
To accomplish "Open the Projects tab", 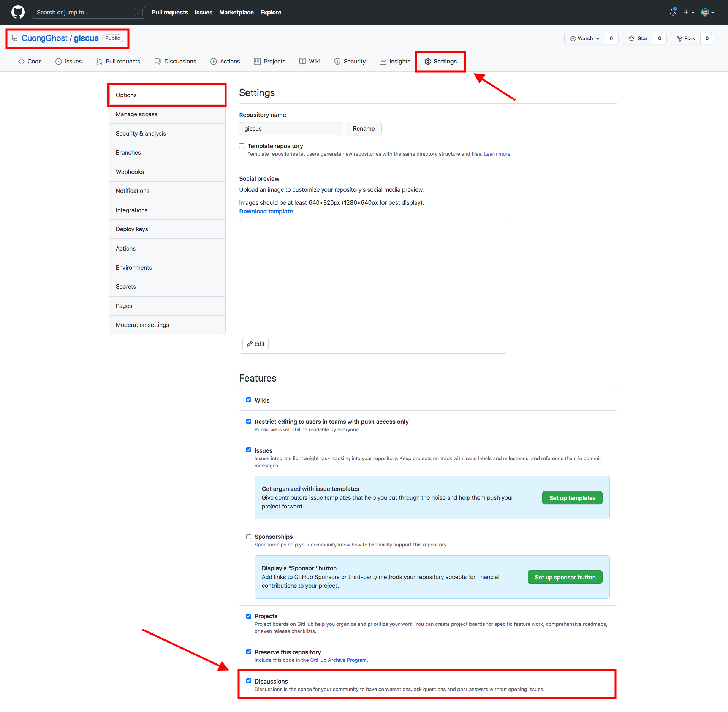I will [x=270, y=61].
